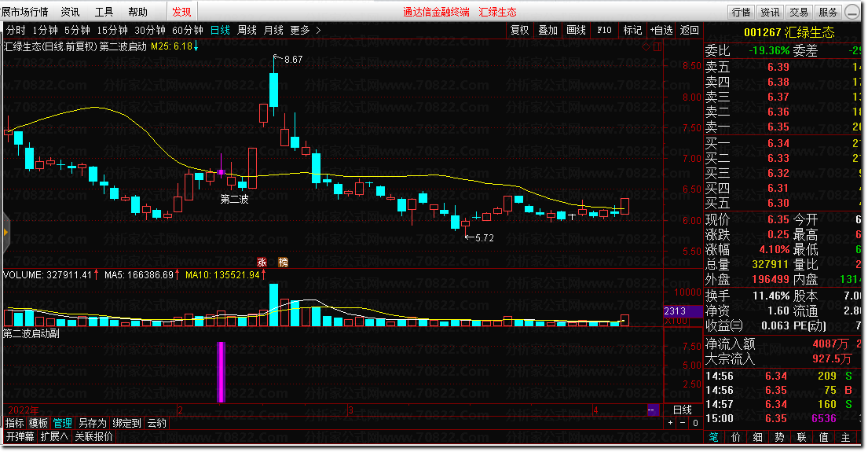The height and width of the screenshot is (452, 868).
Task: Click the minus zoom-out button near 日线
Action: point(683,423)
